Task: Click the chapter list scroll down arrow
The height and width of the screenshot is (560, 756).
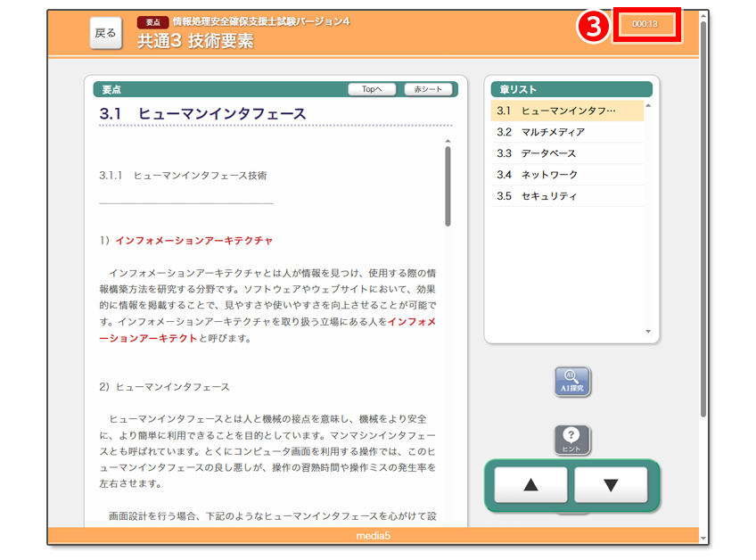Action: coord(648,332)
